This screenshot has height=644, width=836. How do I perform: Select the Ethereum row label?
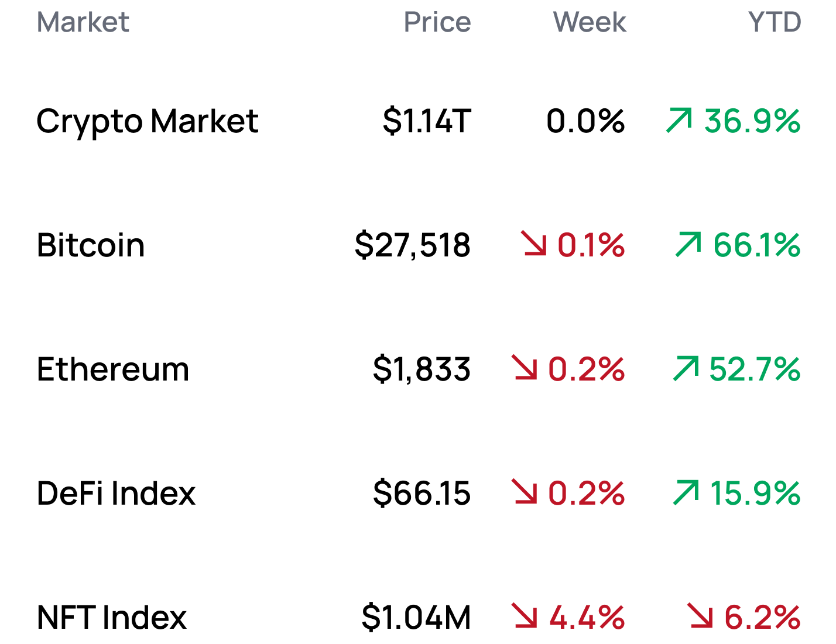(x=113, y=369)
